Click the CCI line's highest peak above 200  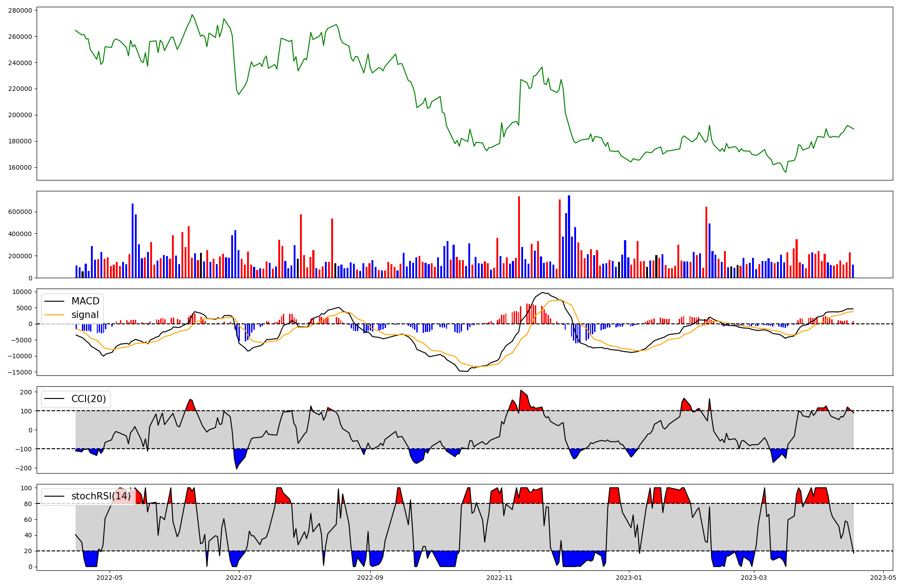coord(521,390)
